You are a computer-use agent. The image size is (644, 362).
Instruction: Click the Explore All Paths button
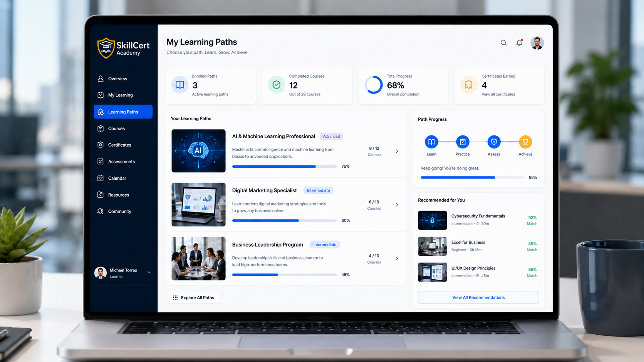click(193, 297)
